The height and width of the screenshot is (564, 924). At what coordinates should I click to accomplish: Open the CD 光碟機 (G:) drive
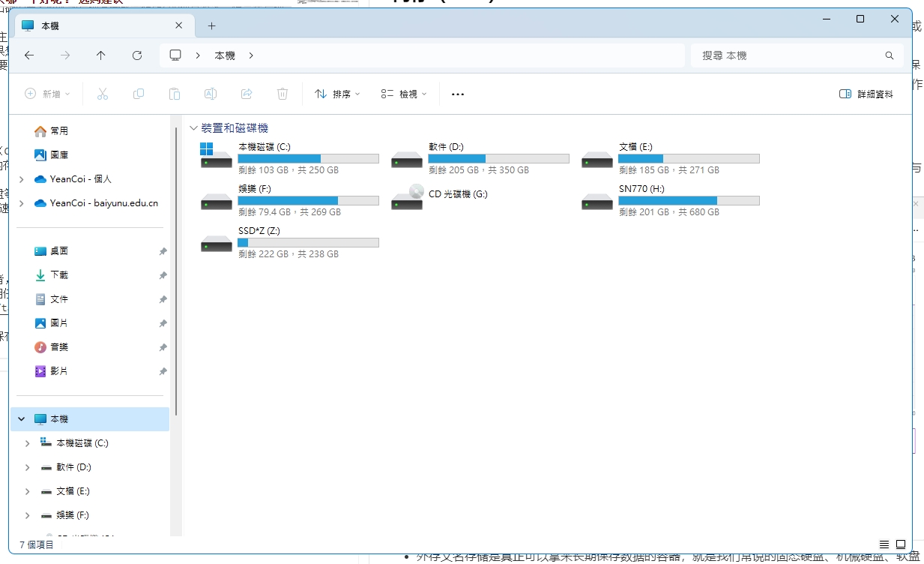click(407, 196)
